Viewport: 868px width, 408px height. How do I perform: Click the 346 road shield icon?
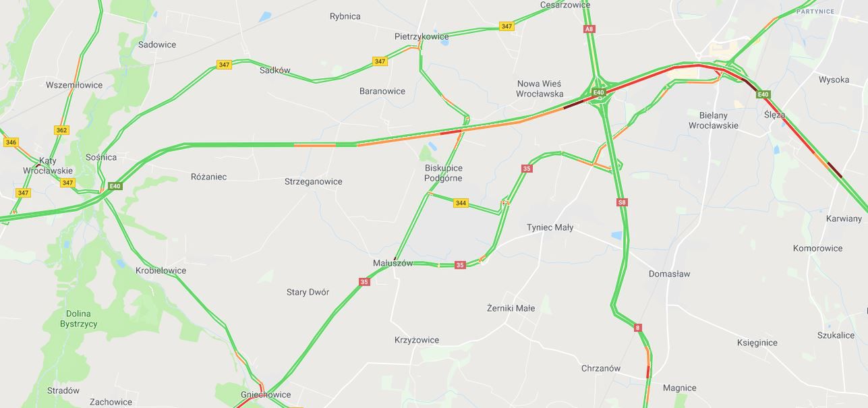point(11,142)
